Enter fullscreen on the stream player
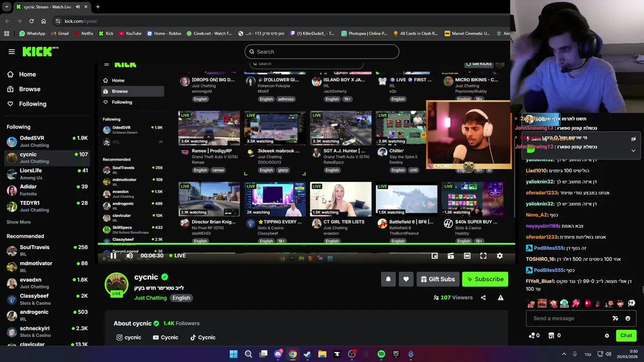The image size is (644, 362). [483, 256]
